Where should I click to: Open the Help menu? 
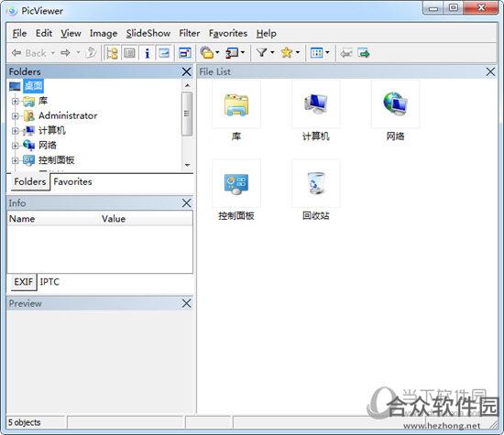266,33
